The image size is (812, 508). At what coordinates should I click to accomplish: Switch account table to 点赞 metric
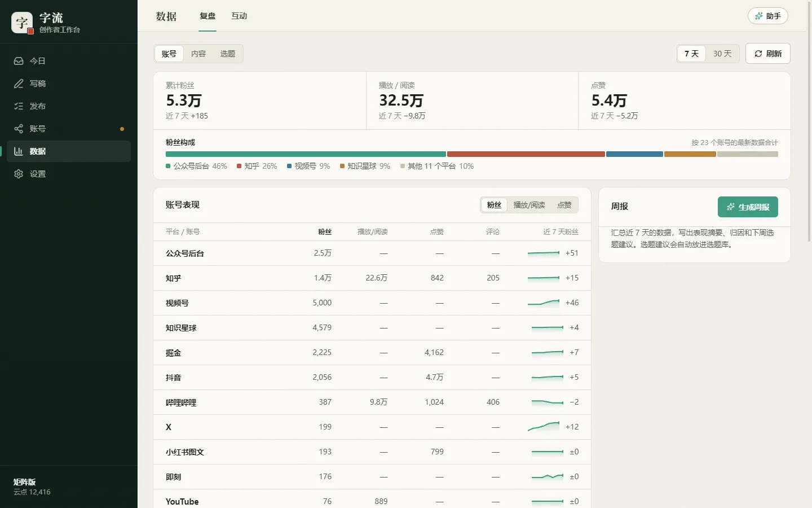tap(564, 205)
